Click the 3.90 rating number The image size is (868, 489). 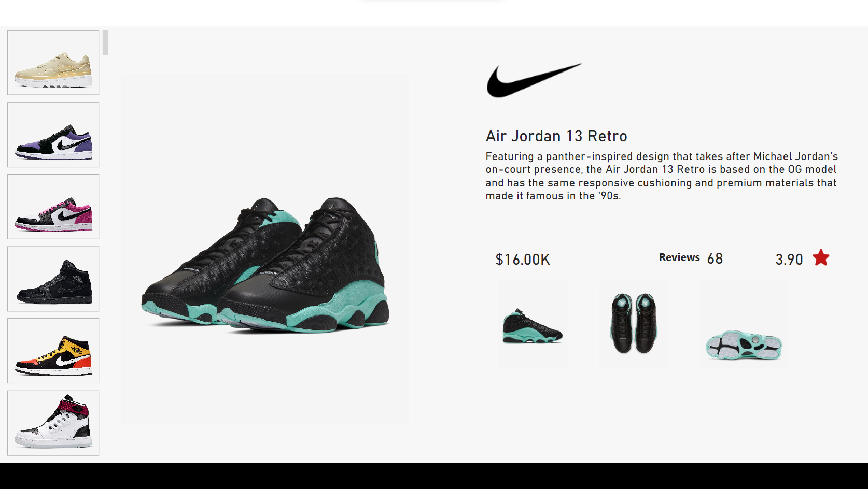tap(789, 260)
